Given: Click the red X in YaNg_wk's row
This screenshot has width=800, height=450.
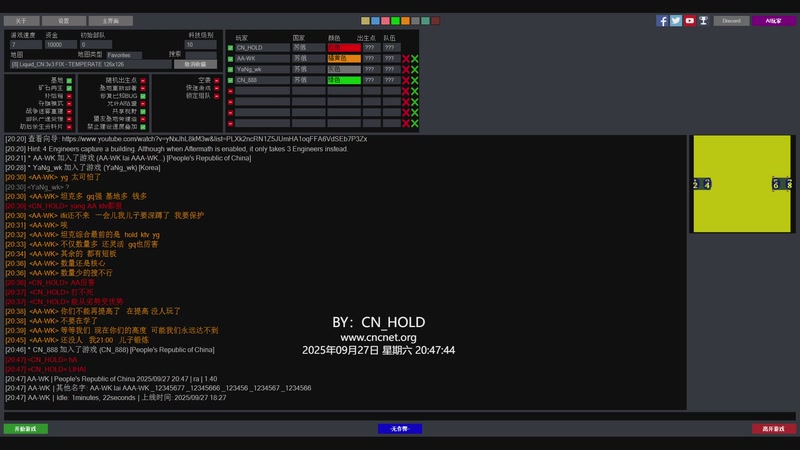Looking at the screenshot, I should (x=406, y=69).
